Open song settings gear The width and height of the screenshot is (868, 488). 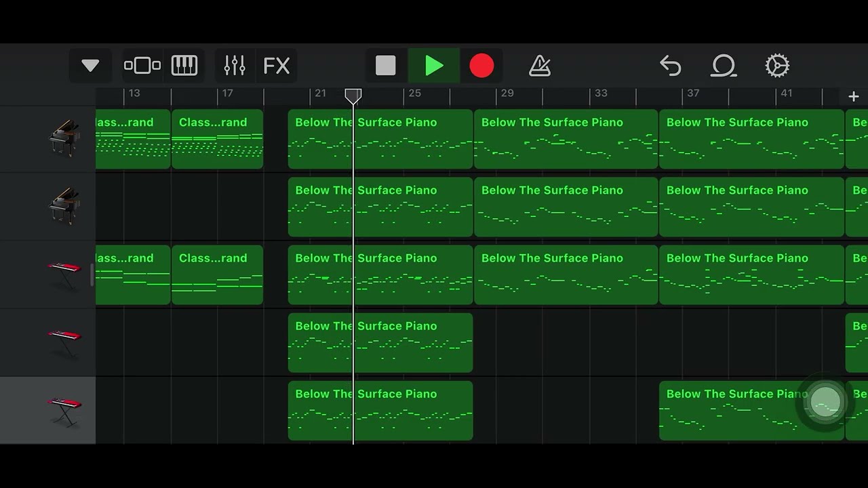[777, 66]
